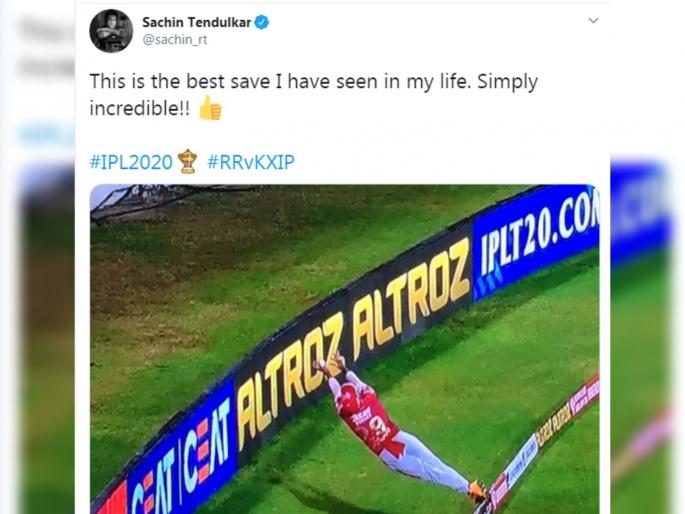Screen dimensions: 685x514
Task: Click the IPLT20.COM banner in photo
Action: (x=536, y=239)
